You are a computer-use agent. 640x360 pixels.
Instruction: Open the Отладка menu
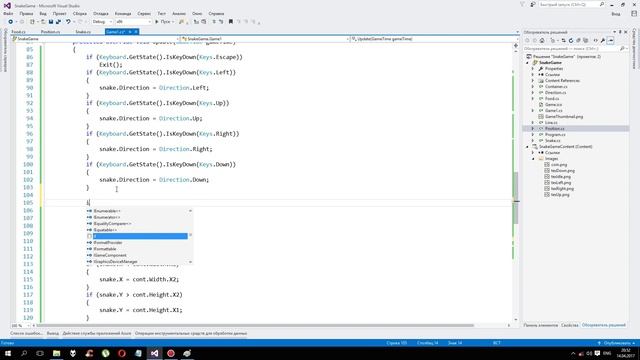pos(101,13)
